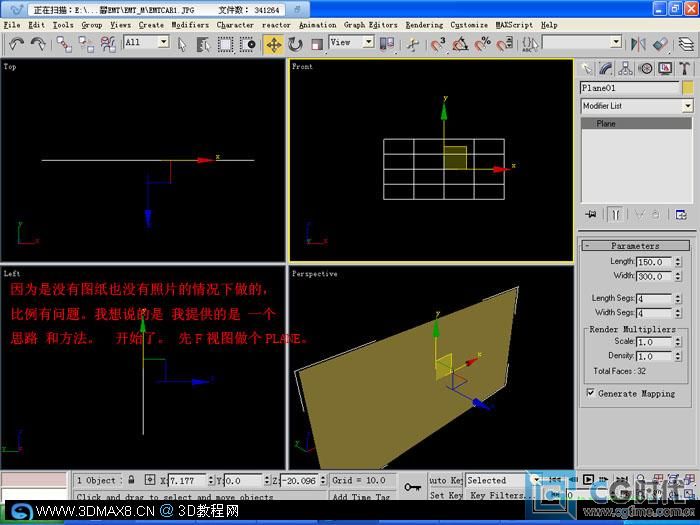Open the Utilities hammer panel tab
Screen dimensions: 700x525
[x=684, y=68]
